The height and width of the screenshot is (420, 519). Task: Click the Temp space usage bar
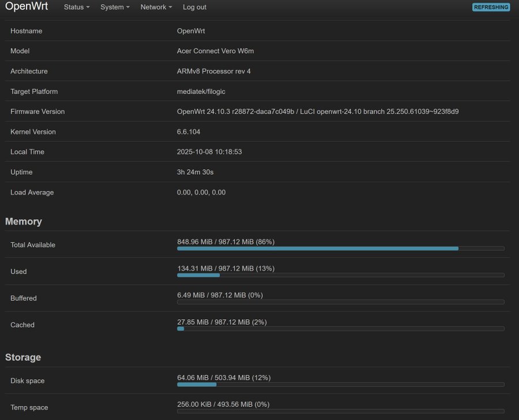point(340,411)
